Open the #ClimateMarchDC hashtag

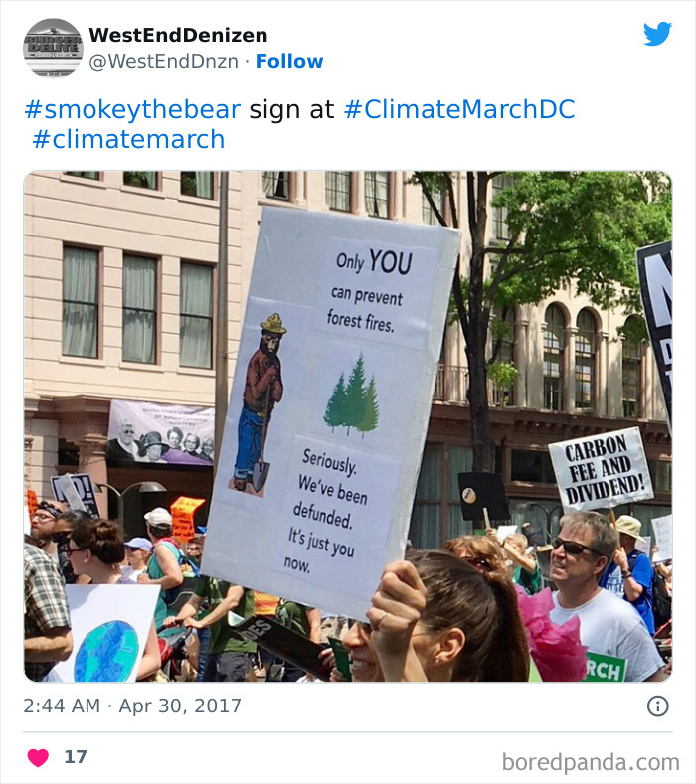pos(458,109)
